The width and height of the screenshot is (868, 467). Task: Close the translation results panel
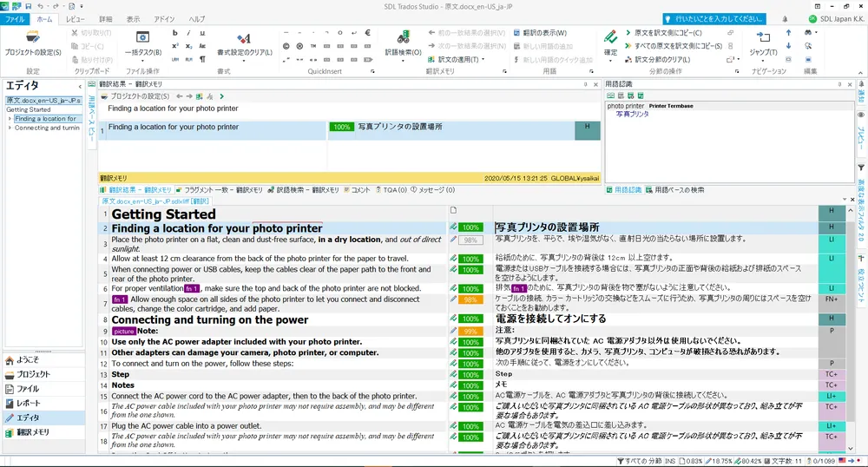coord(595,85)
